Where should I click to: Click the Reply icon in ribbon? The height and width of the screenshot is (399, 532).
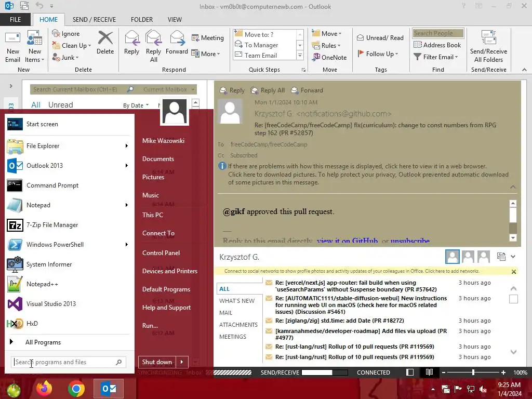click(x=131, y=43)
